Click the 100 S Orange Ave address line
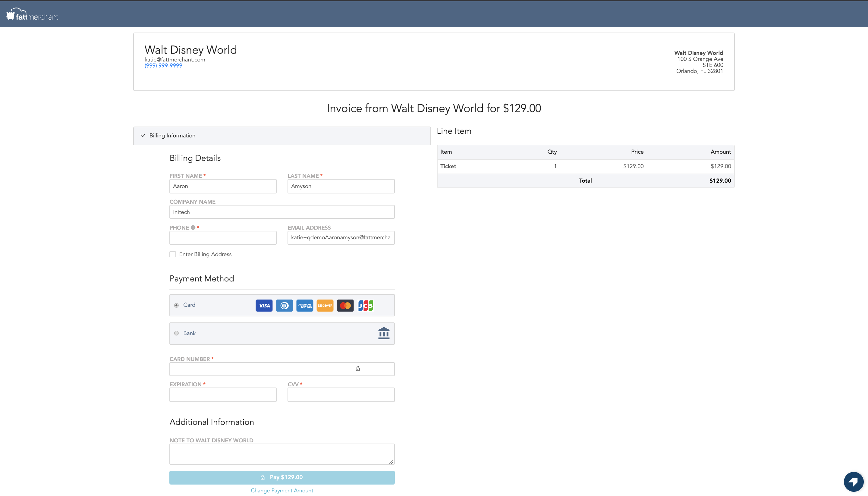 click(700, 59)
